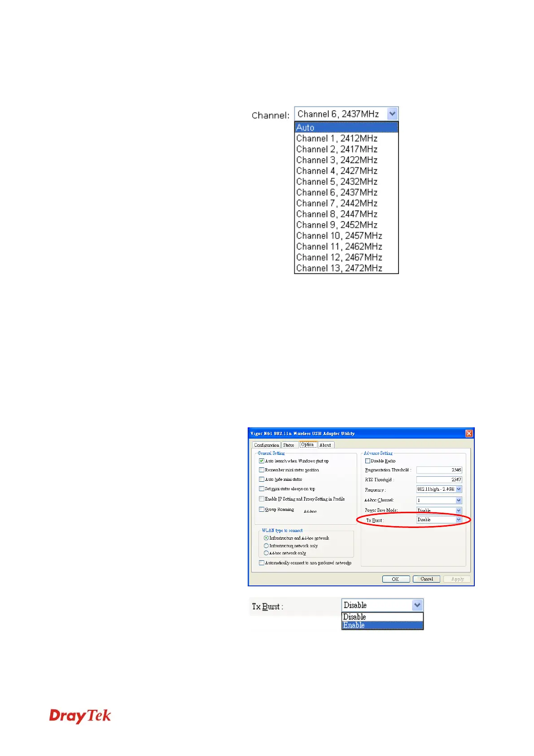
Task: Enable Set mini status always on top
Action: [262, 488]
